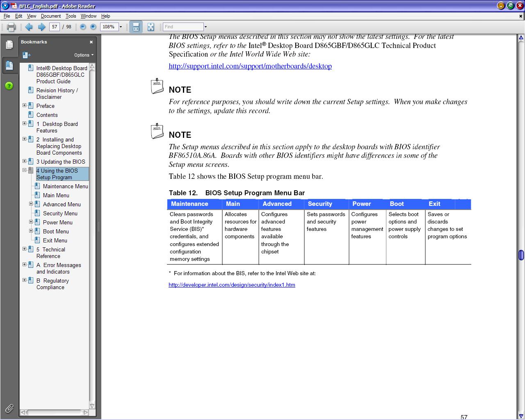
Task: Close the Bookmarks panel
Action: [91, 42]
